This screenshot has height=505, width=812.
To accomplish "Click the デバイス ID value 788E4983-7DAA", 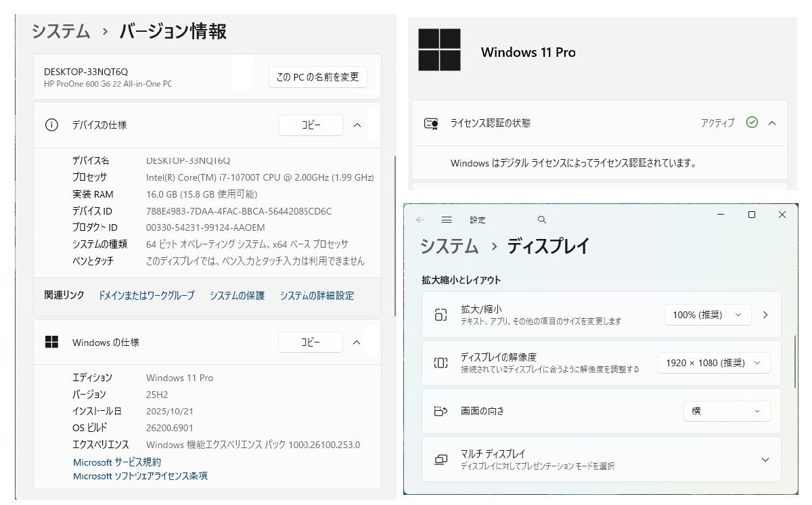I will tap(239, 211).
